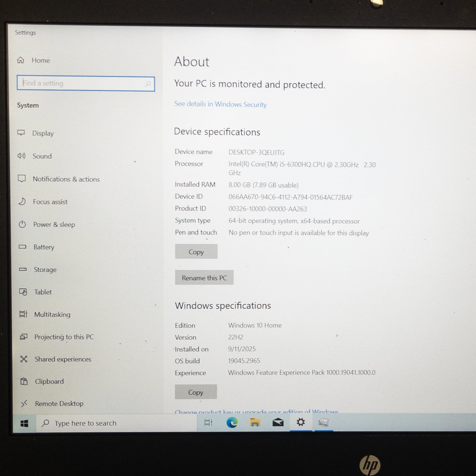This screenshot has height=476, width=476.
Task: Select the Projecting to this PC icon
Action: 24,337
